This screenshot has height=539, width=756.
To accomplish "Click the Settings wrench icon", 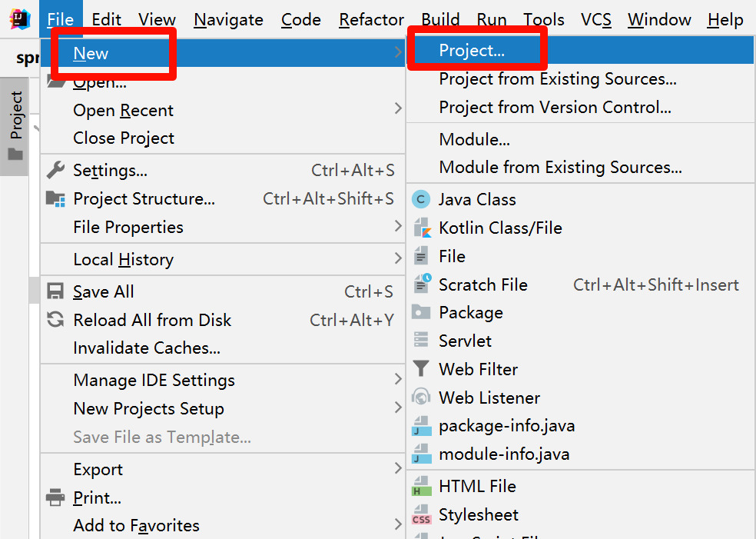I will pyautogui.click(x=55, y=171).
